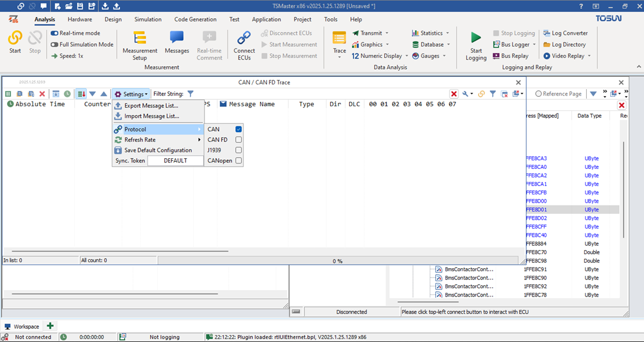Image resolution: width=644 pixels, height=342 pixels.
Task: Pause the trace with green pause icon
Action: [x=8, y=94]
